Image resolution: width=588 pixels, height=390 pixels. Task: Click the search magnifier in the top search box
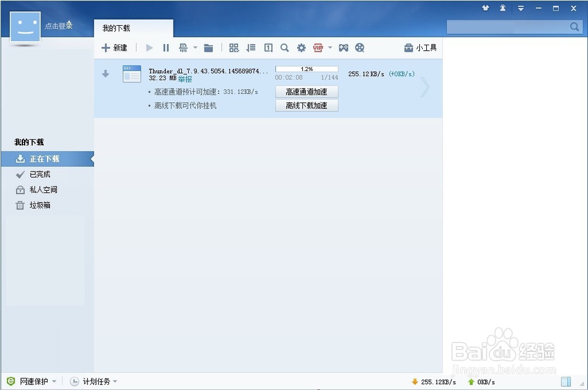574,26
